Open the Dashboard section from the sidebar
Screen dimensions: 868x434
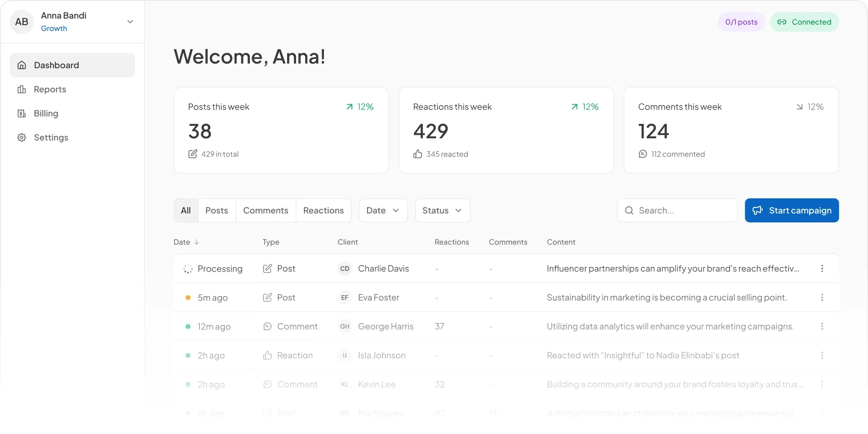tap(56, 65)
